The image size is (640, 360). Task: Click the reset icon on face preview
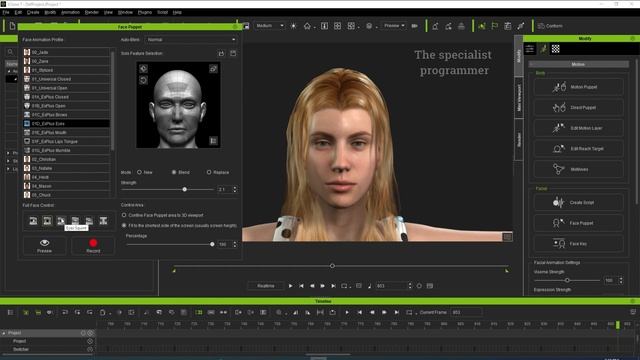pos(143,80)
